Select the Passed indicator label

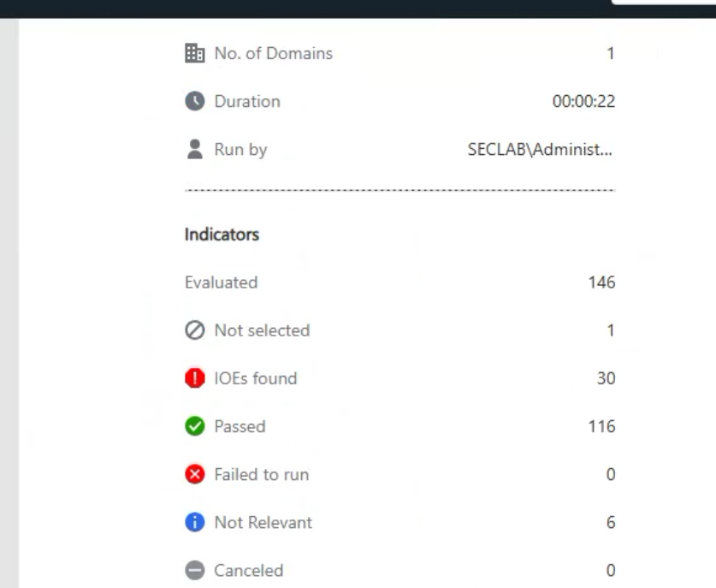click(240, 426)
